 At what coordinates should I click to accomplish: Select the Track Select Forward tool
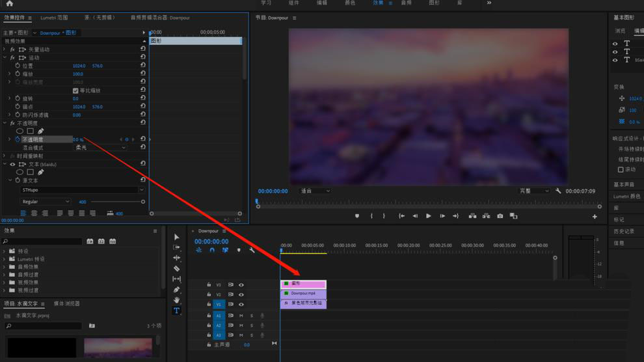(176, 247)
